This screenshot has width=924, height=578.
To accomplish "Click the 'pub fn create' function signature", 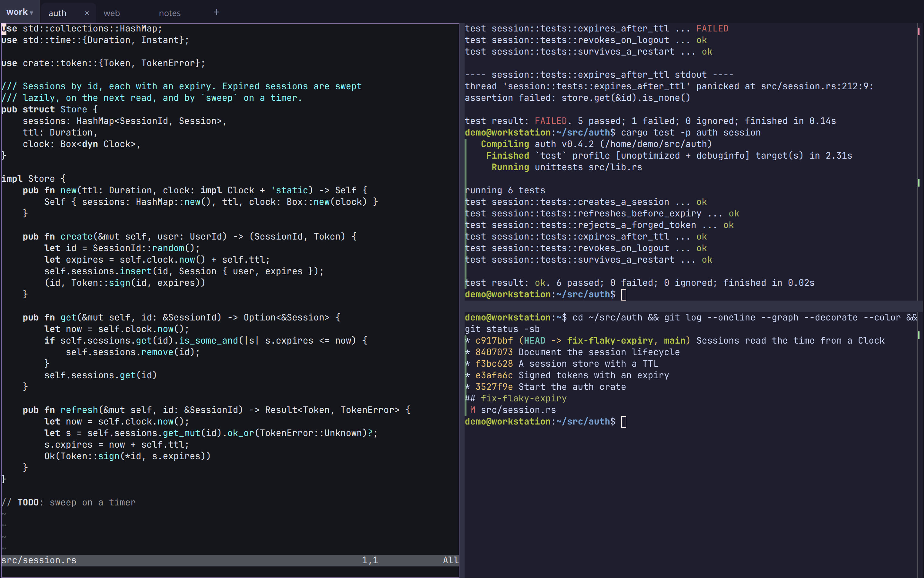I will pyautogui.click(x=190, y=237).
